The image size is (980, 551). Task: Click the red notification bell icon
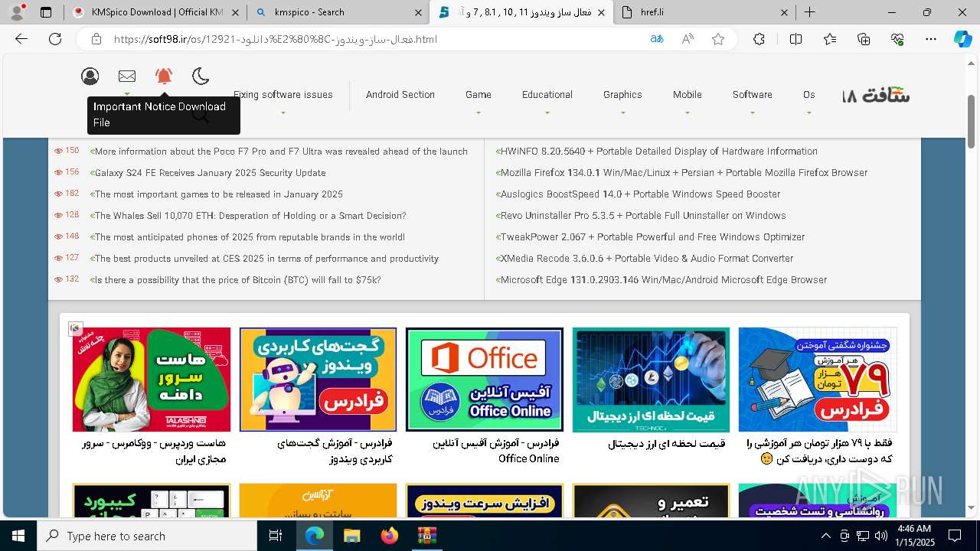[164, 76]
